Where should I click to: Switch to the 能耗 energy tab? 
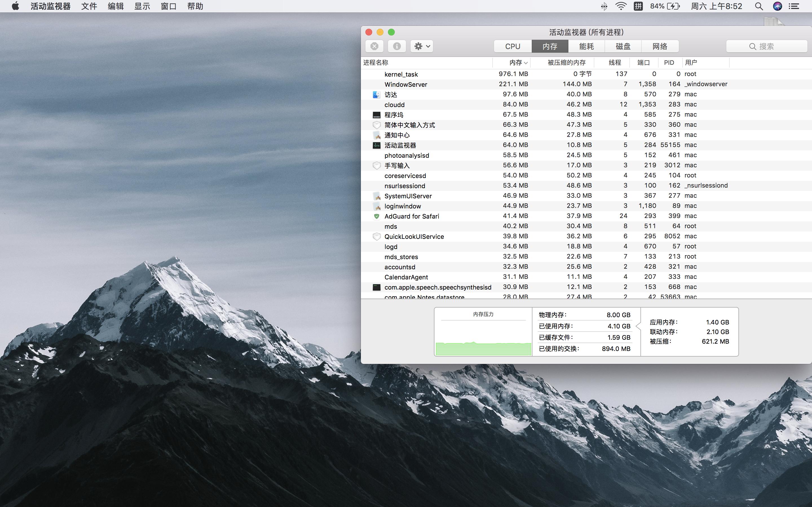(x=586, y=46)
